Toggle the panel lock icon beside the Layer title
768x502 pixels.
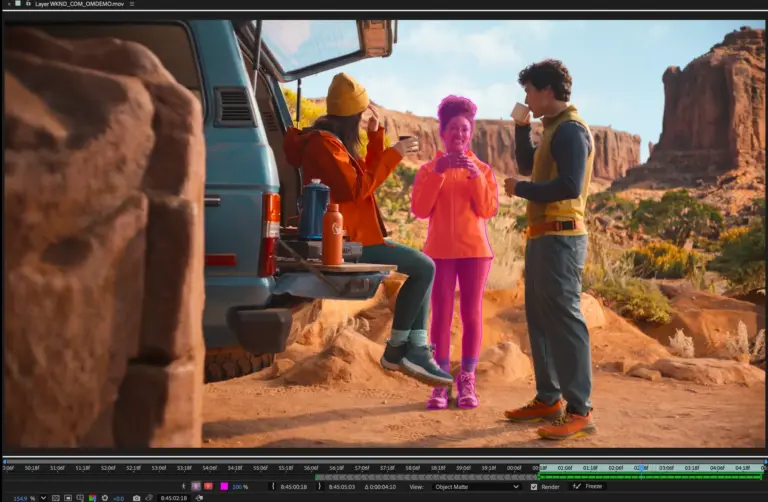28,3
